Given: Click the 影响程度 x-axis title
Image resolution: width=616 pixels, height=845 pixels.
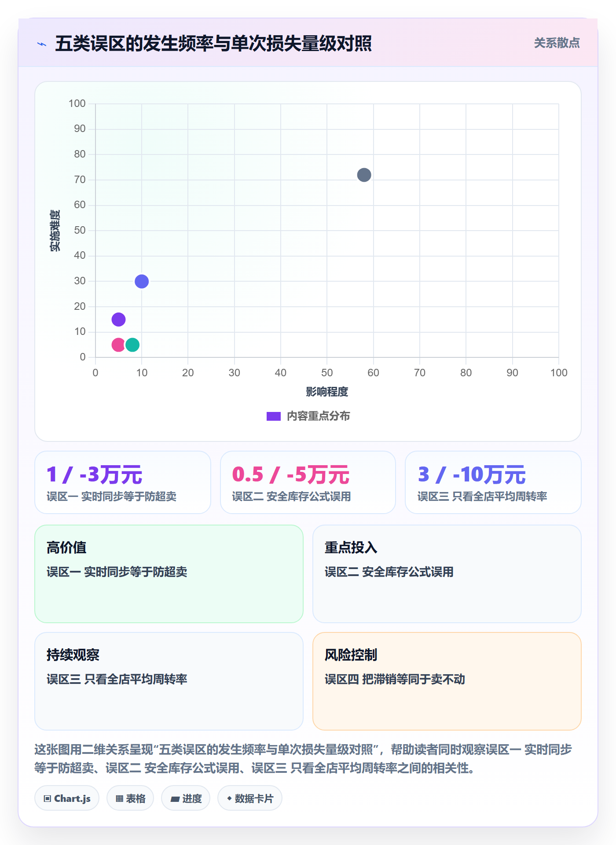Looking at the screenshot, I should coord(327,392).
